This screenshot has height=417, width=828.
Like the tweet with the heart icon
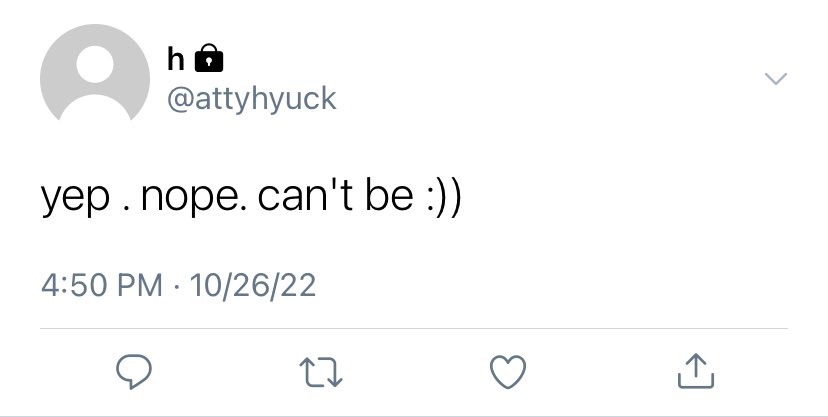(508, 372)
